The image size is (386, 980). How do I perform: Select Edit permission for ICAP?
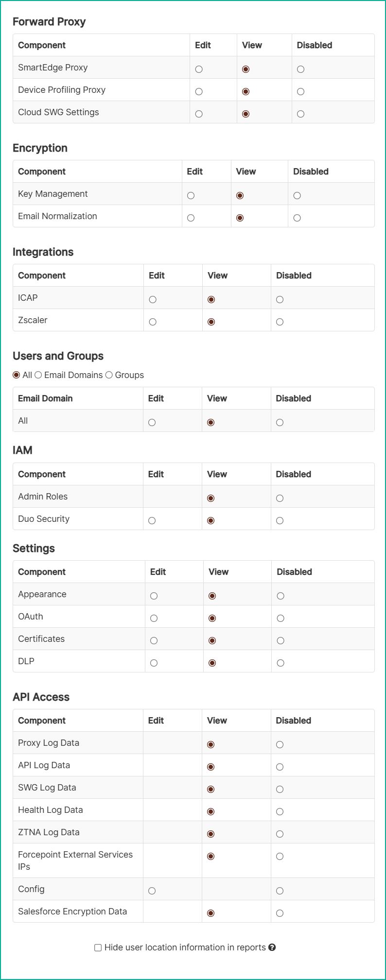point(153,300)
